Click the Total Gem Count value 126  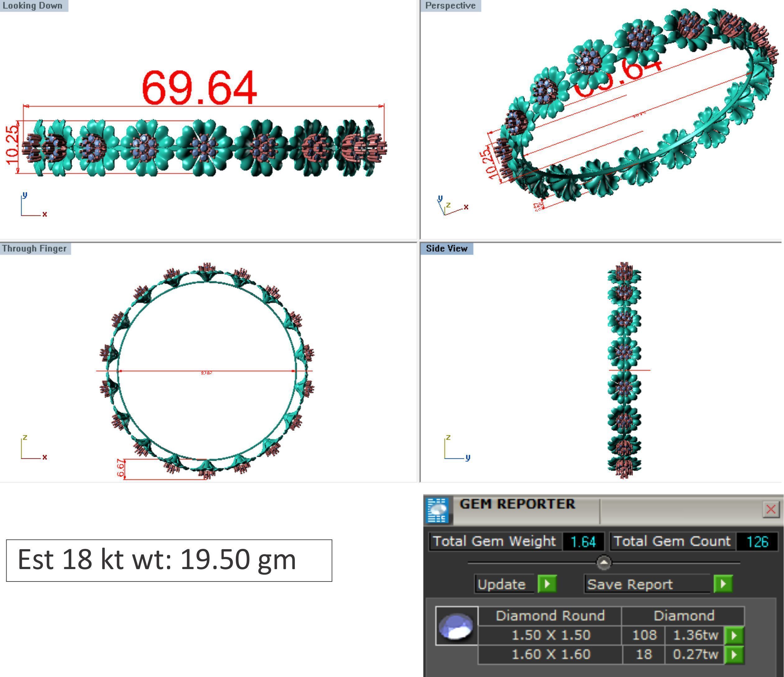pos(757,542)
